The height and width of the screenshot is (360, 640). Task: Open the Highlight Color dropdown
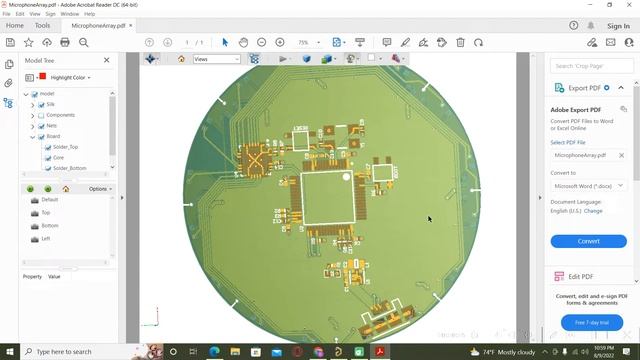pyautogui.click(x=70, y=78)
